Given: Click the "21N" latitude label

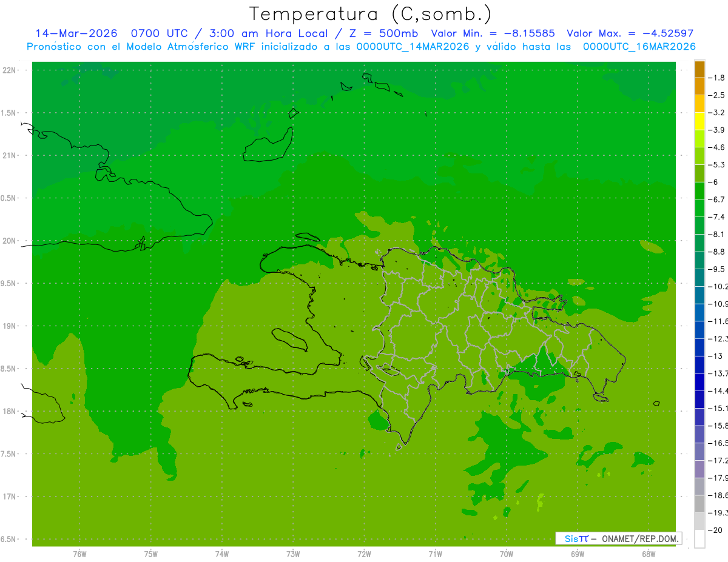Looking at the screenshot, I should click(x=9, y=156).
